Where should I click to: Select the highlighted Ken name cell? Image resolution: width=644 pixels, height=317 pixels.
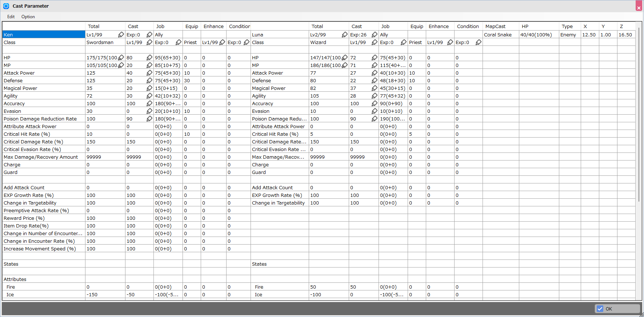click(x=43, y=35)
